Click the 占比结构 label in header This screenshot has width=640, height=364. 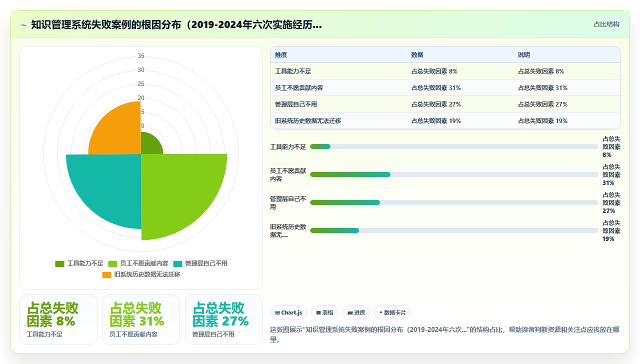(606, 24)
